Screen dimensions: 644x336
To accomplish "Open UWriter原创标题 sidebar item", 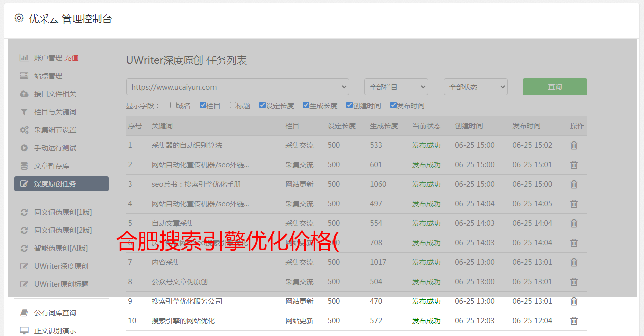I will click(x=61, y=284).
